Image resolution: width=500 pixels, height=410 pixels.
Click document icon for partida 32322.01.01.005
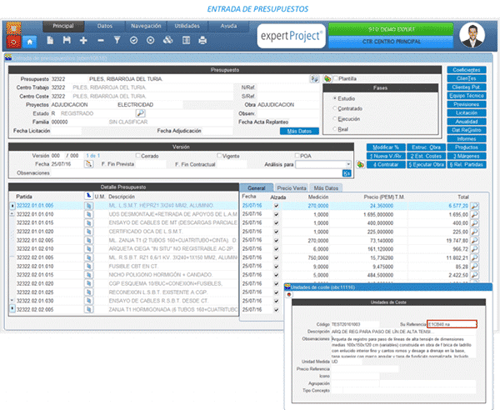[x=89, y=206]
